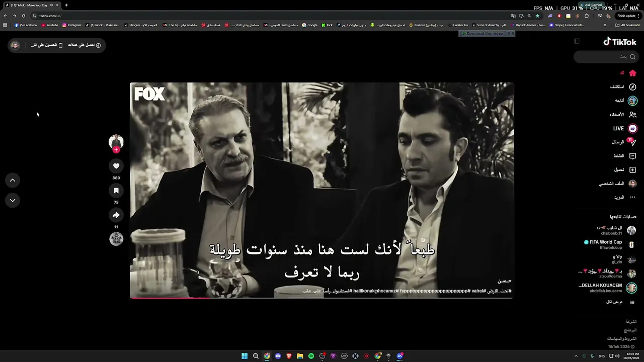
Task: Open the Instagram bookmark
Action: [71, 25]
